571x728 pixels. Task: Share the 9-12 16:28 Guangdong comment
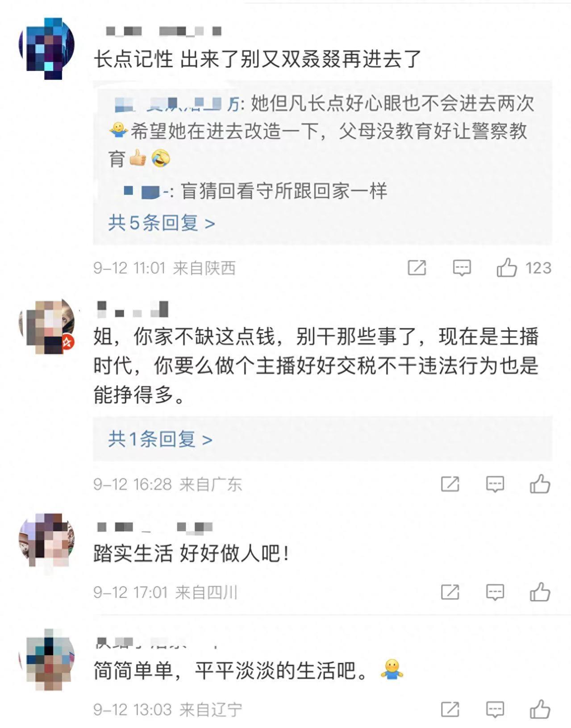tap(450, 484)
